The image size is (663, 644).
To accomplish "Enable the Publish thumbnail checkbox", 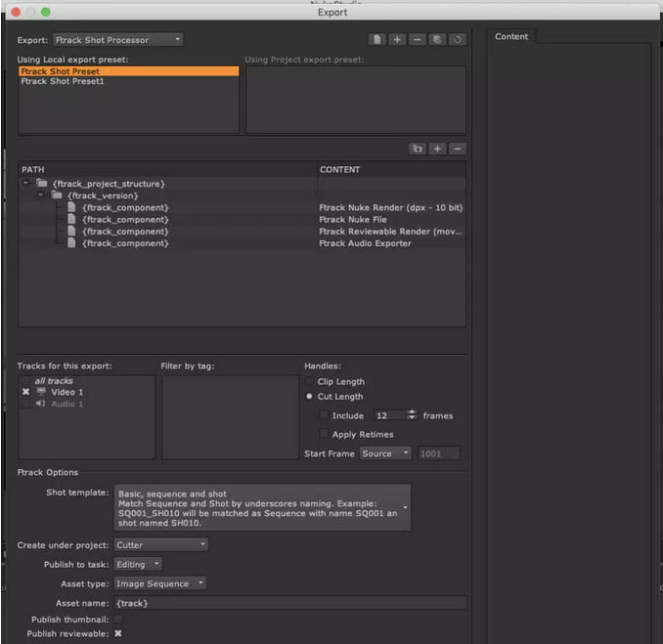I will pyautogui.click(x=118, y=619).
